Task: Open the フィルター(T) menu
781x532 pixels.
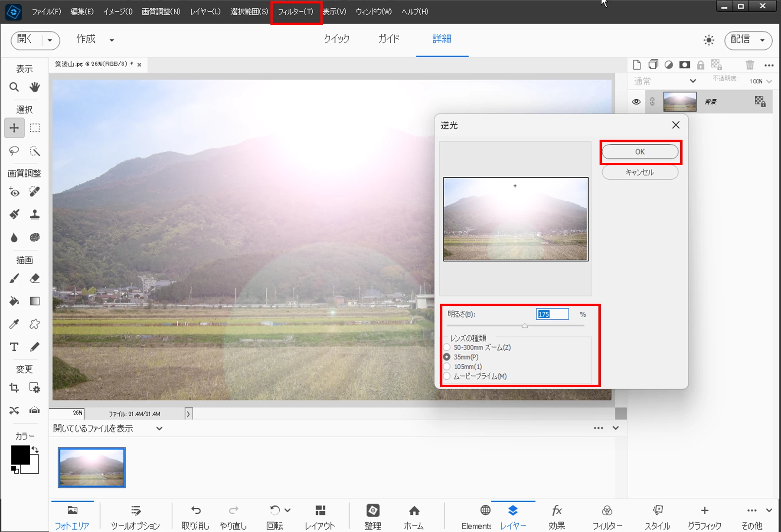Action: click(296, 12)
